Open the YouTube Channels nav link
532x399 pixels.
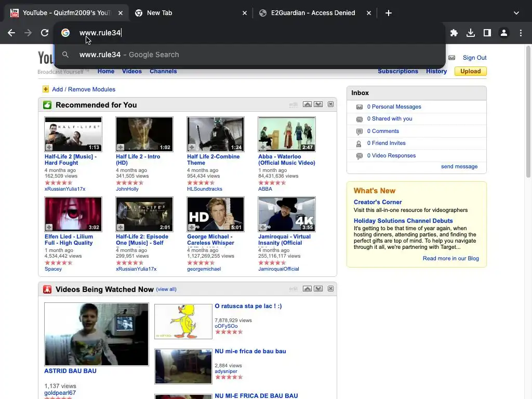[163, 71]
